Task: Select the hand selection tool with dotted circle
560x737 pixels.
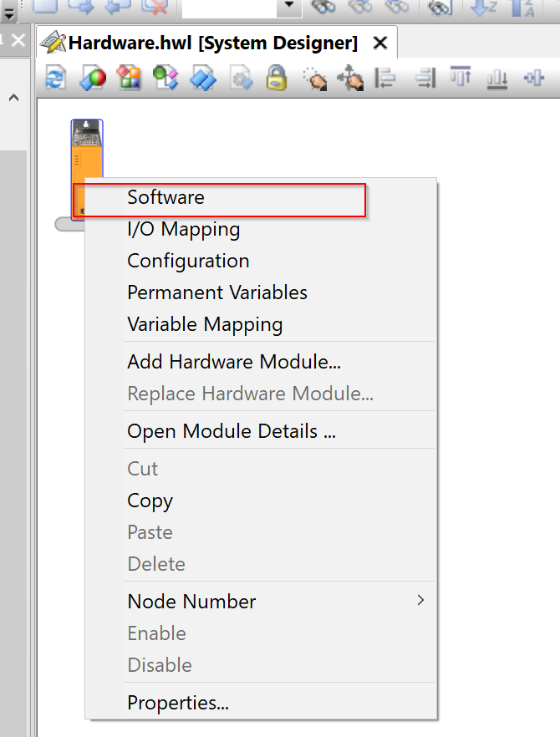Action: 315,78
